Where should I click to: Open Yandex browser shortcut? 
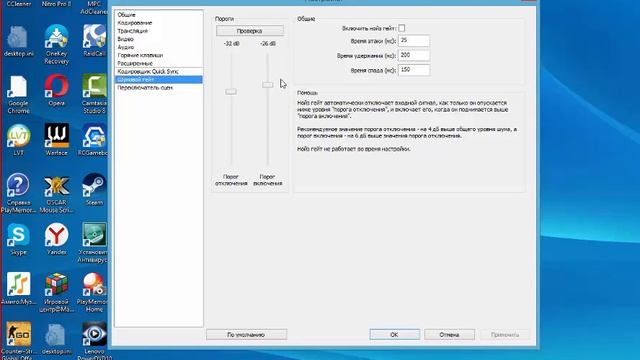[56, 239]
